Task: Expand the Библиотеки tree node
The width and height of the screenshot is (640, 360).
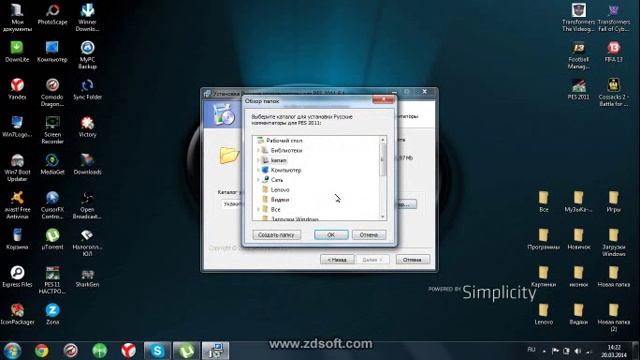Action: pos(258,151)
